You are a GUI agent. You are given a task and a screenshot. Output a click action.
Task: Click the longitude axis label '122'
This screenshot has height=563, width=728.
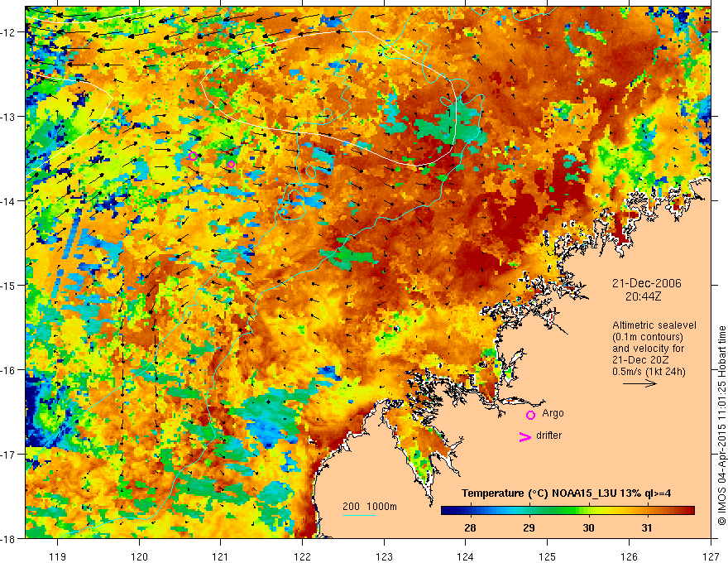pyautogui.click(x=302, y=556)
